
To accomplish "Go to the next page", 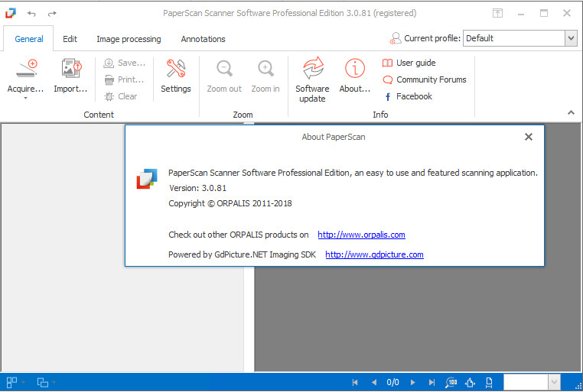I will (x=412, y=382).
